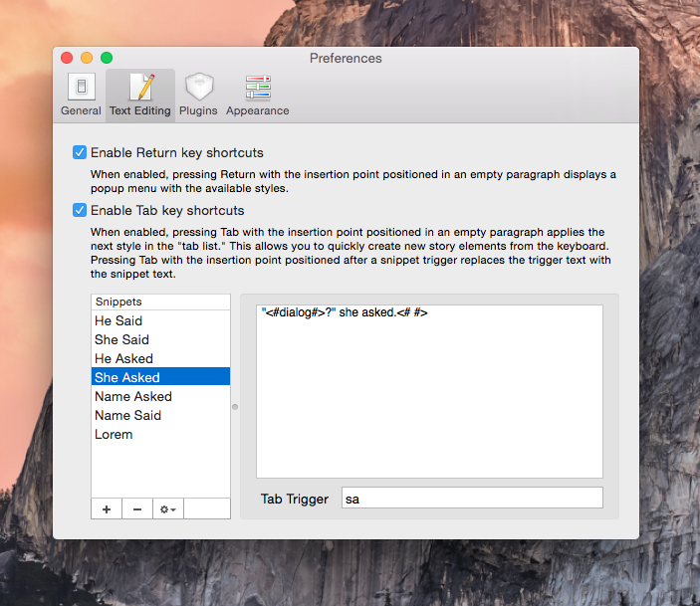Screen dimensions: 700x606
Task: Close the Preferences window
Action: 67,58
